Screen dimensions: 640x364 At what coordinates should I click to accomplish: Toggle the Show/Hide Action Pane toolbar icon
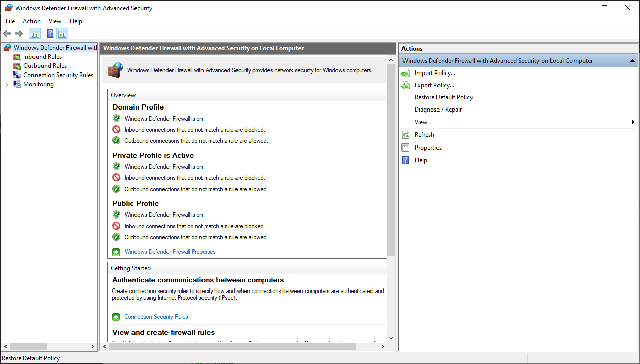62,33
